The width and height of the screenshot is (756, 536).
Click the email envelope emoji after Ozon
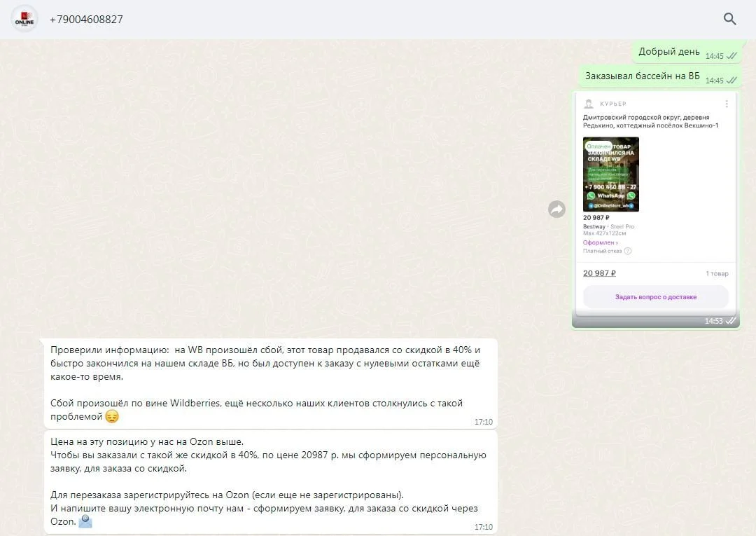[x=85, y=521]
